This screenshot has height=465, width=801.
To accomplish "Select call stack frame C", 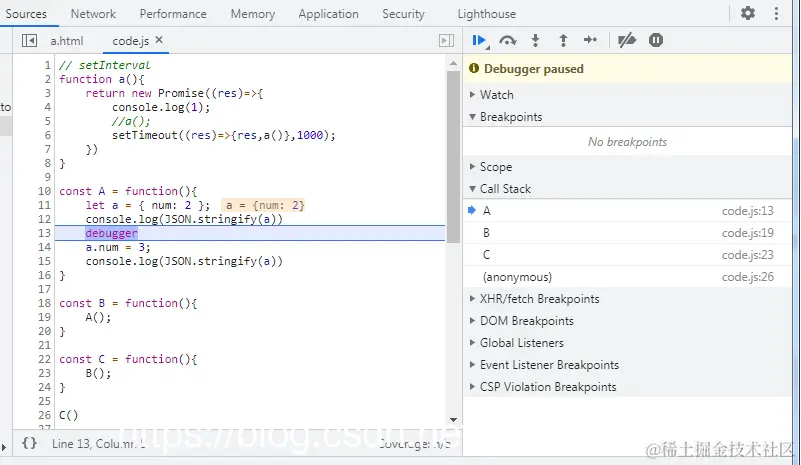I will pyautogui.click(x=627, y=254).
